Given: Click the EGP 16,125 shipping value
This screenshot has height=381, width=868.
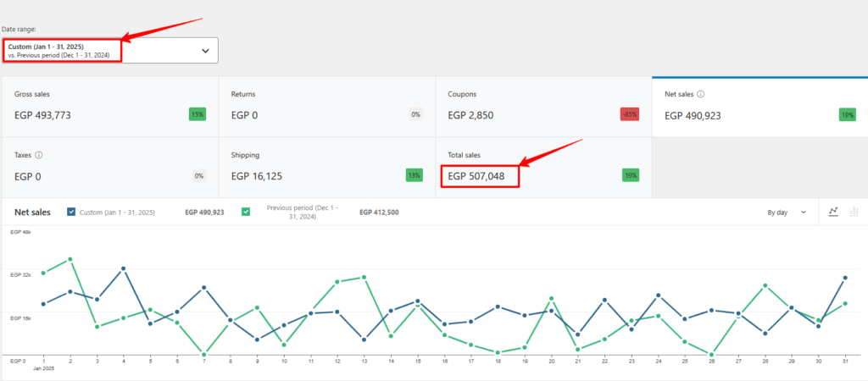Looking at the screenshot, I should point(256,176).
